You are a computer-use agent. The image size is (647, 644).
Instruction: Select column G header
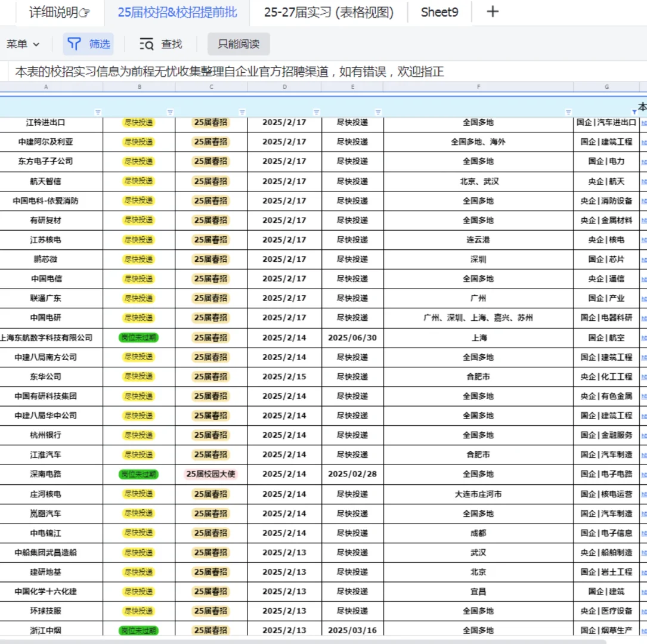(606, 86)
